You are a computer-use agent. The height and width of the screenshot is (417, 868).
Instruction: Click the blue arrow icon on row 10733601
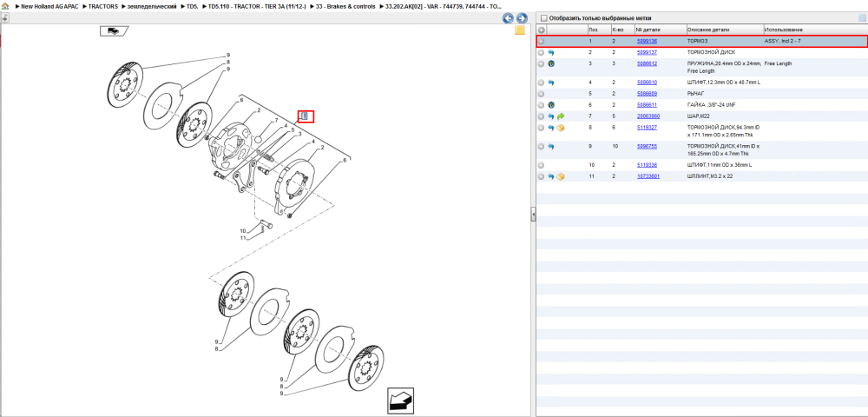click(551, 176)
